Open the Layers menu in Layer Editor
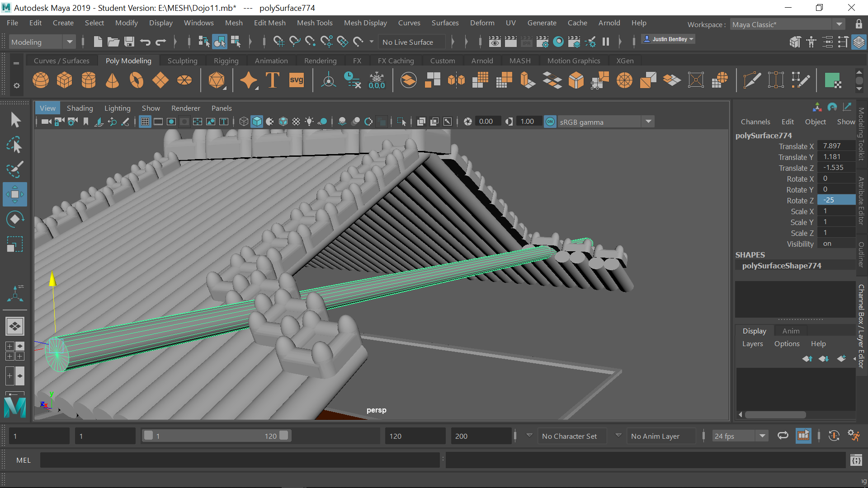The image size is (868, 488). [x=752, y=343]
